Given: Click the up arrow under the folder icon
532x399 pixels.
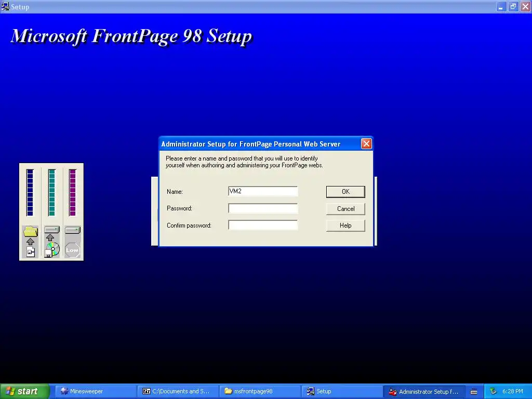Looking at the screenshot, I should pos(30,242).
